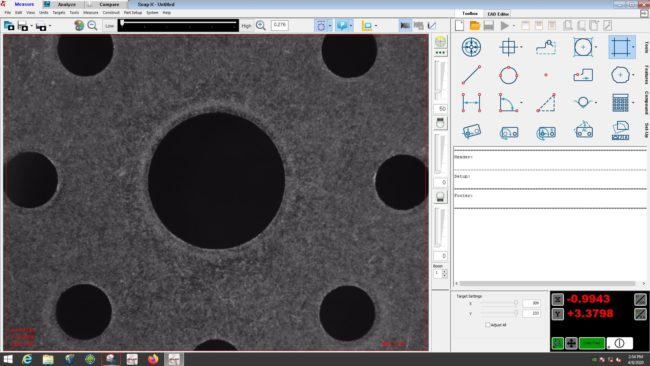The width and height of the screenshot is (650, 366).
Task: Expand the run program dropdown arrow
Action: (x=514, y=26)
